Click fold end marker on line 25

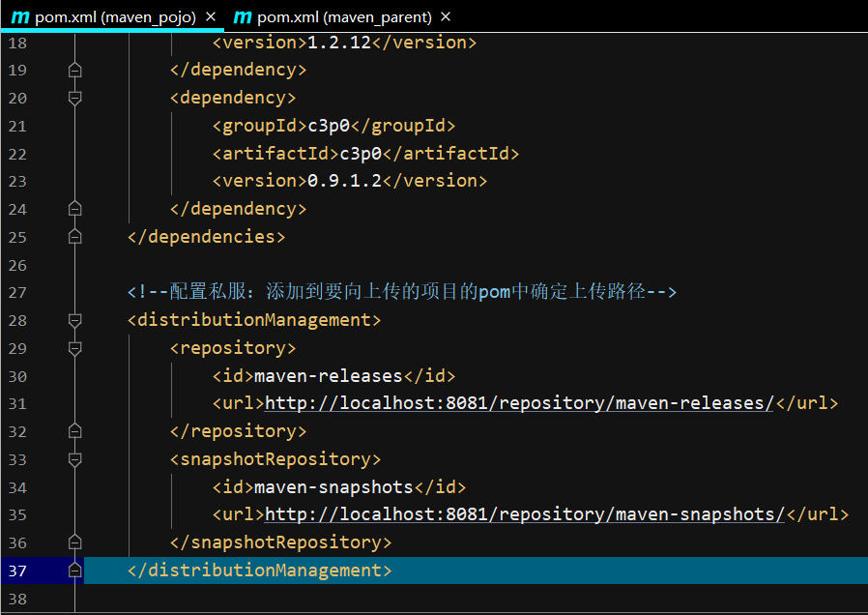pos(74,237)
